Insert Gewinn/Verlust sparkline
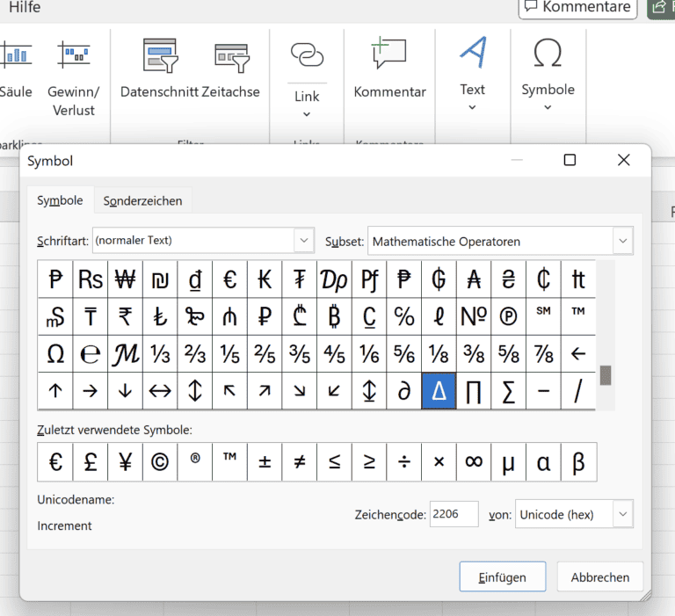The height and width of the screenshot is (616, 675). pyautogui.click(x=74, y=77)
